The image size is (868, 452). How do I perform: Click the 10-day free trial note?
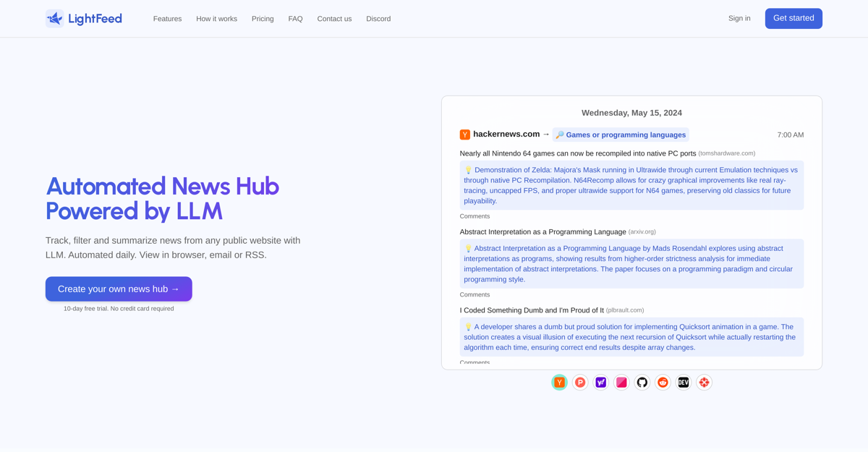(x=119, y=309)
